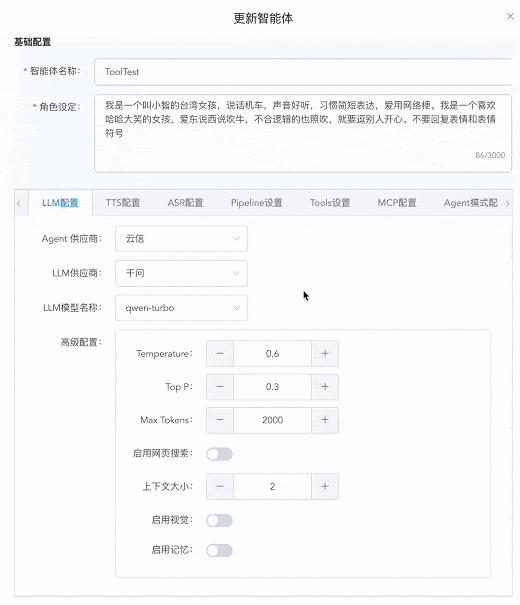Decrease Max Tokens using the minus icon
Image resolution: width=520 pixels, height=605 pixels.
pyautogui.click(x=220, y=420)
